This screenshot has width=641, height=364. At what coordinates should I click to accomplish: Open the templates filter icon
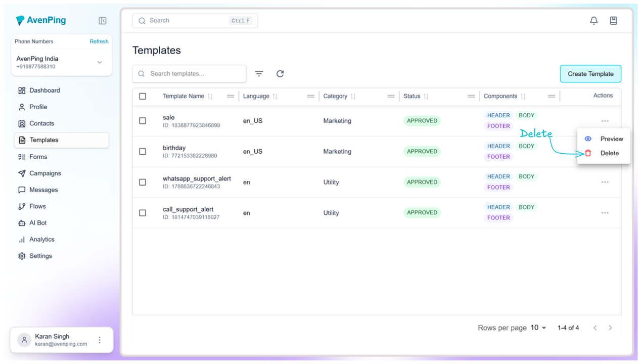point(259,74)
